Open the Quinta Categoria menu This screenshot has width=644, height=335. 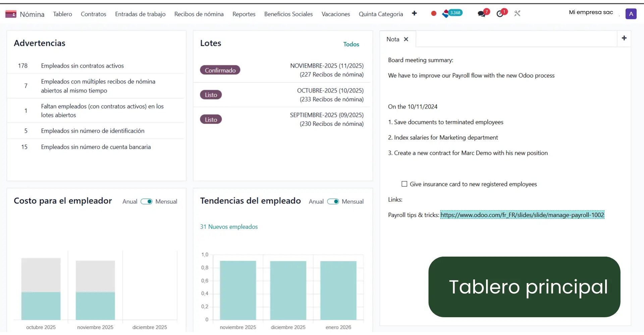[381, 14]
